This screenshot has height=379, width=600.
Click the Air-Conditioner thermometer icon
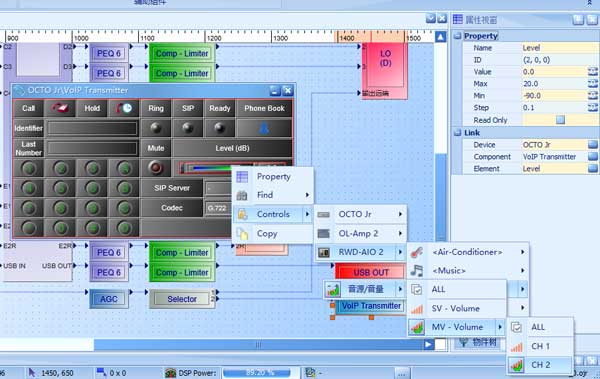point(416,252)
